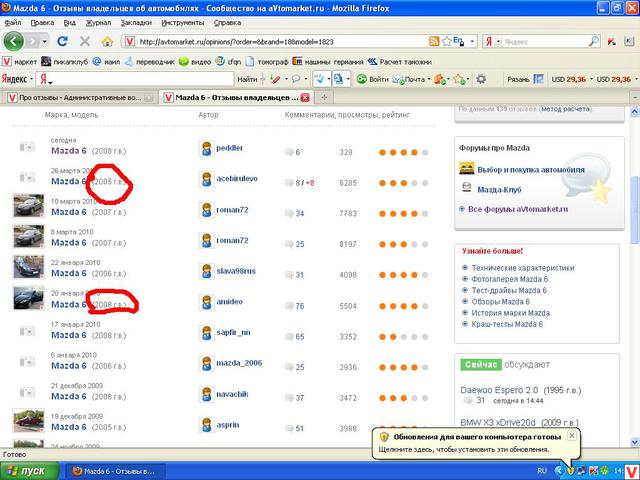Close the updates notification balloon

572,436
